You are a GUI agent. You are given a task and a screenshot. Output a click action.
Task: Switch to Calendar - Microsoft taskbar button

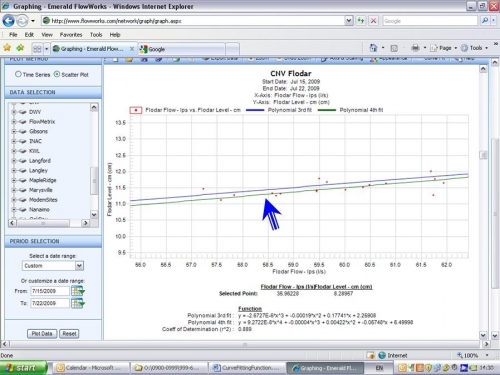[x=92, y=368]
